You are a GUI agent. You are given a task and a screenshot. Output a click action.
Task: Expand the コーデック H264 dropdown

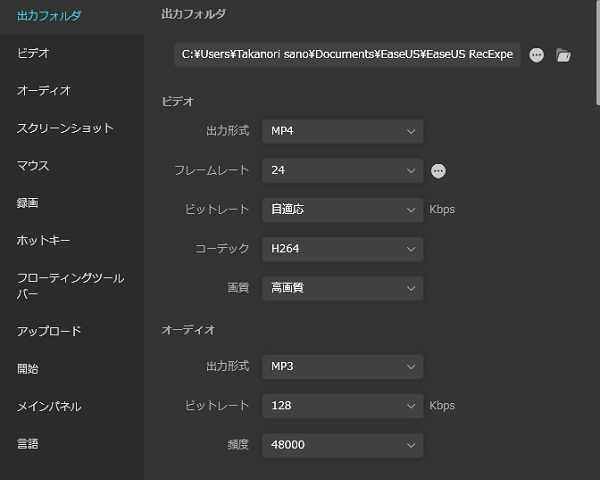point(342,249)
